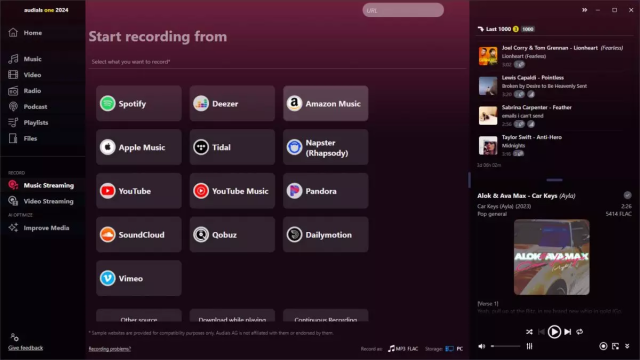Screen dimensions: 640x360
Task: Select Video Streaming under Record
Action: (42, 201)
